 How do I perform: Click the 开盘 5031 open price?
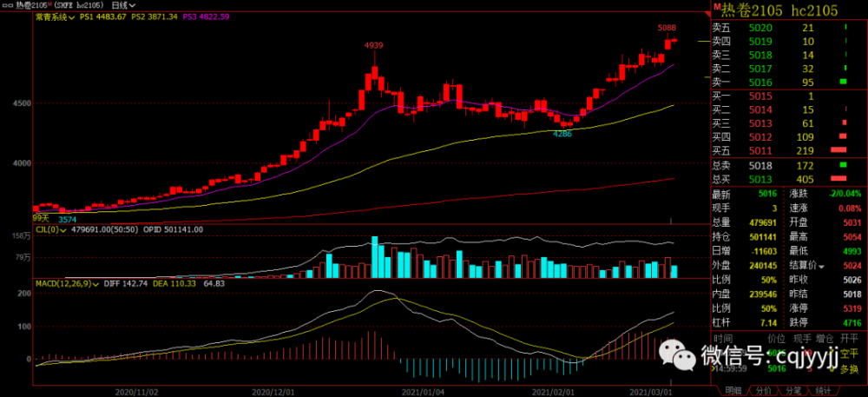[852, 222]
